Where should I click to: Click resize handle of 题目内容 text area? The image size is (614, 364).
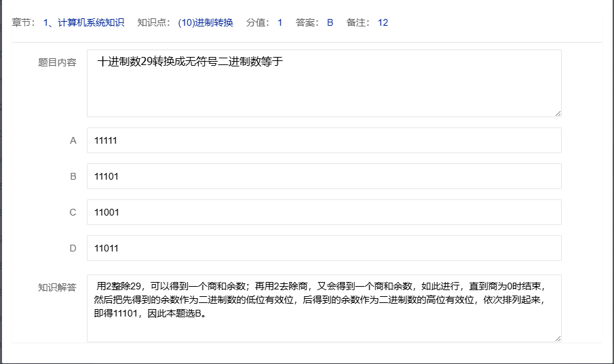(x=558, y=113)
